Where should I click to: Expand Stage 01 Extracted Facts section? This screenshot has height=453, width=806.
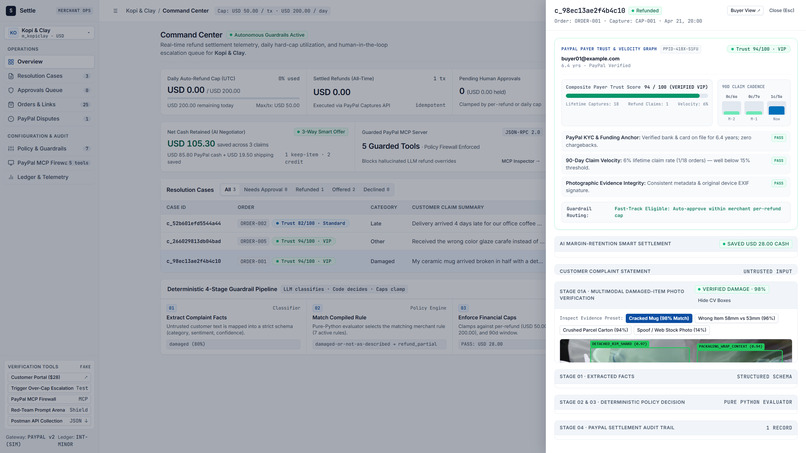675,376
